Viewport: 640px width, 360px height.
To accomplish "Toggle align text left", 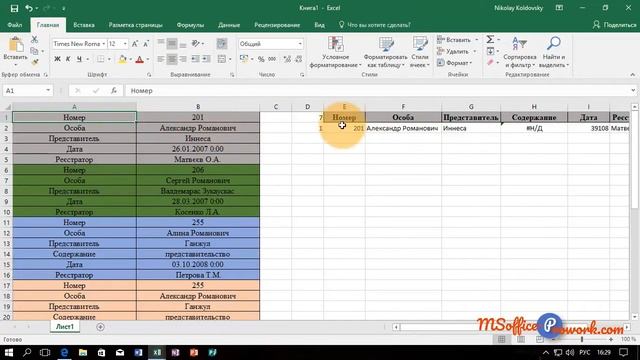I will 161,59.
